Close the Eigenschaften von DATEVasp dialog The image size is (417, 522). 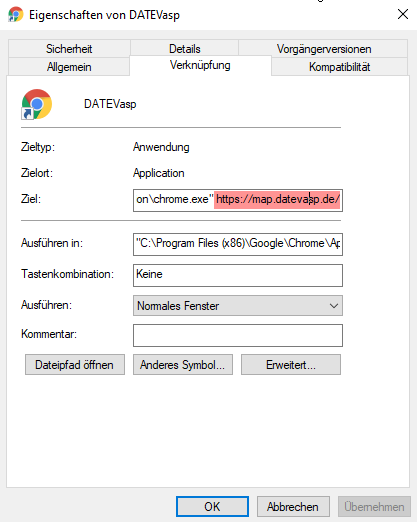[x=403, y=14]
